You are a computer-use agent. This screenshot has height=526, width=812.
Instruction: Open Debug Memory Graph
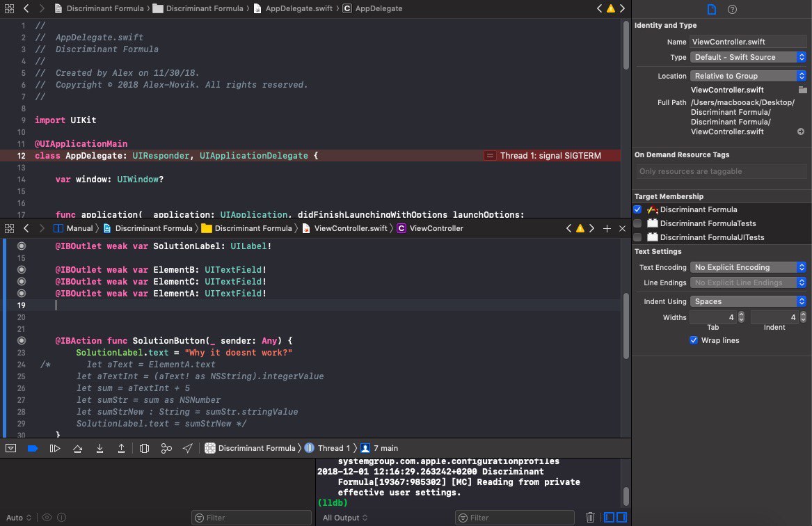click(166, 448)
